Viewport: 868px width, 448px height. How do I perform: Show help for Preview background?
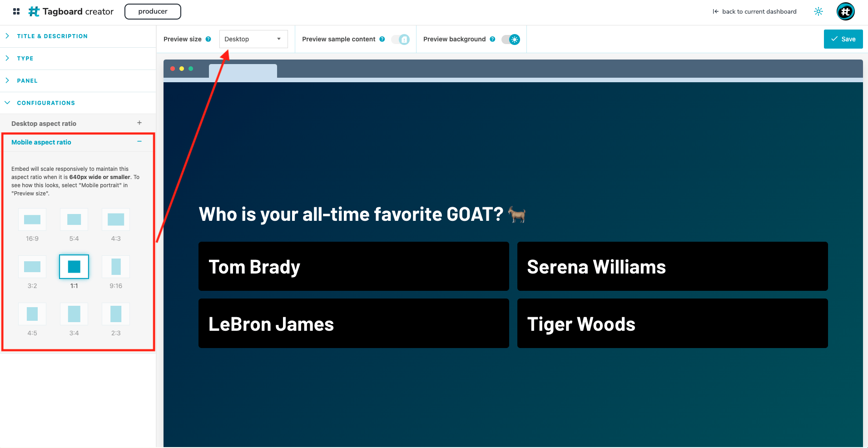click(x=492, y=39)
